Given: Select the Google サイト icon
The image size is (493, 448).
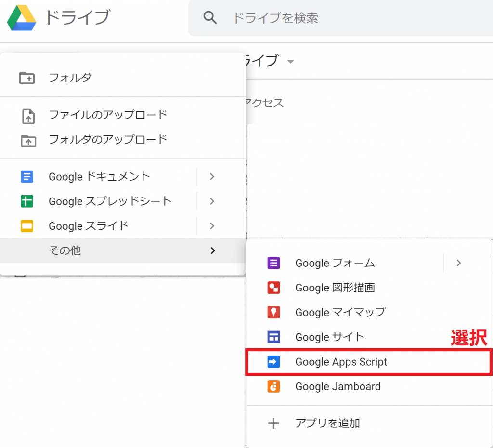Looking at the screenshot, I should pos(273,337).
